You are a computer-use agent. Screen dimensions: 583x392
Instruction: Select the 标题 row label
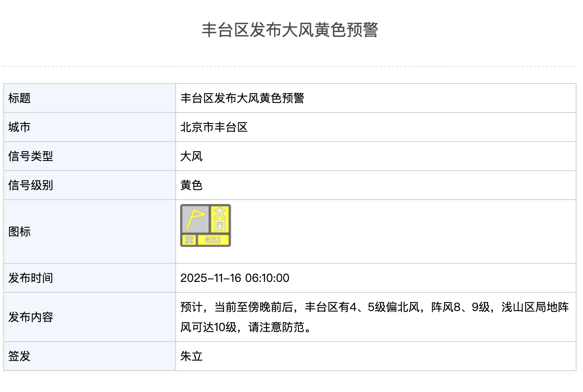(19, 98)
